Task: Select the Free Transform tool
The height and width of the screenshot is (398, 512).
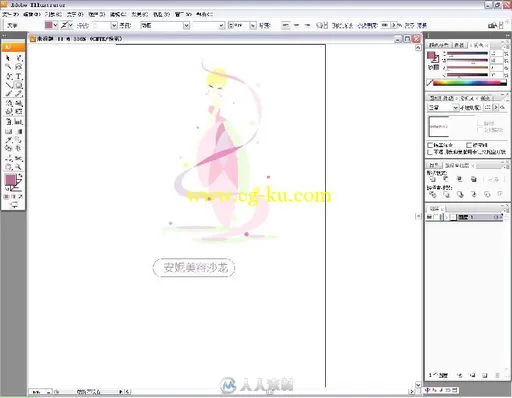Action: [x=19, y=112]
